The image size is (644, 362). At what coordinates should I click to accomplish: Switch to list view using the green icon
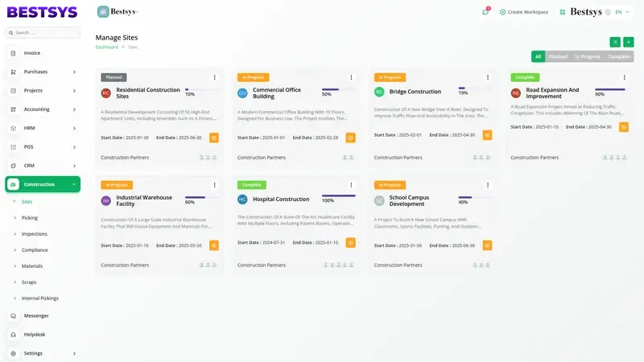coord(615,42)
